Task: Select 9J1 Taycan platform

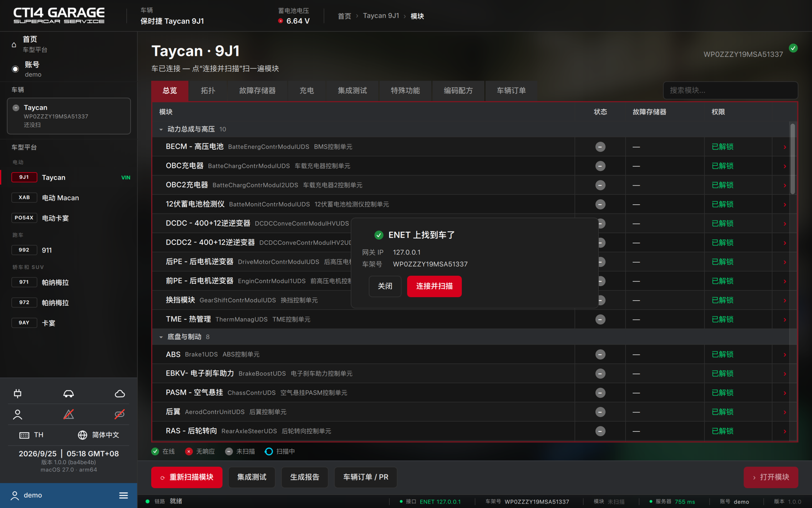Action: tap(69, 178)
